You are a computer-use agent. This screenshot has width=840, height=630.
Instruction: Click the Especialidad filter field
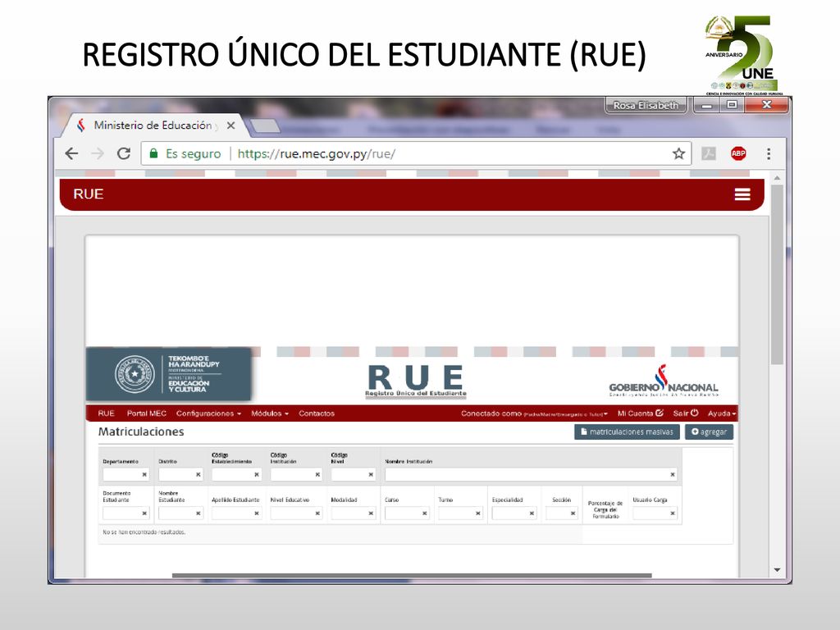click(x=514, y=514)
